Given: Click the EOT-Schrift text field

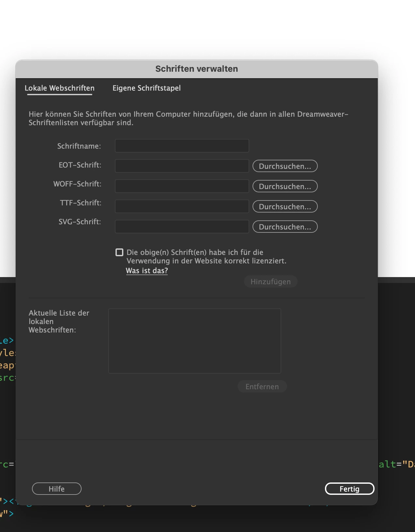Looking at the screenshot, I should pos(182,166).
